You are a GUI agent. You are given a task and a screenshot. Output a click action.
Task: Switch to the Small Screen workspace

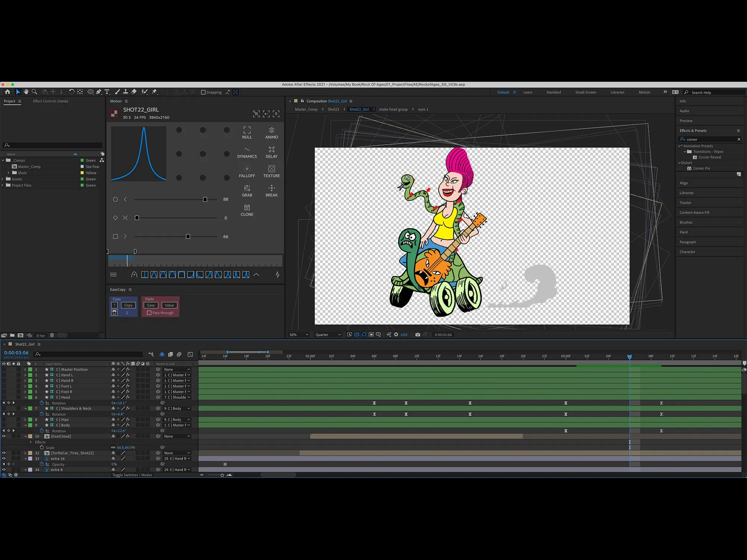[586, 92]
